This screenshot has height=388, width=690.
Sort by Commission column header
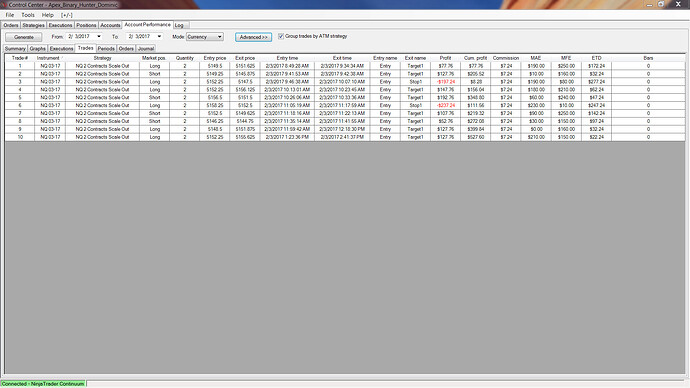[506, 58]
